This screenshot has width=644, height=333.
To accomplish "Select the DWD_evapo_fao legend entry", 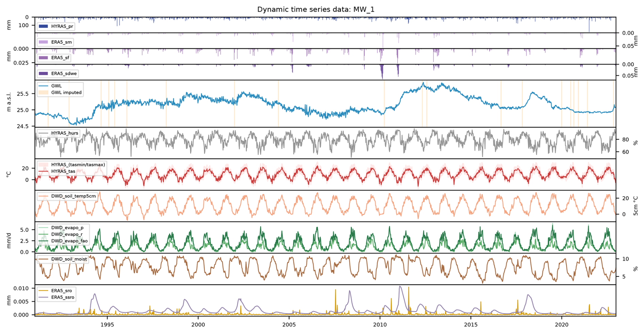I will (69, 241).
